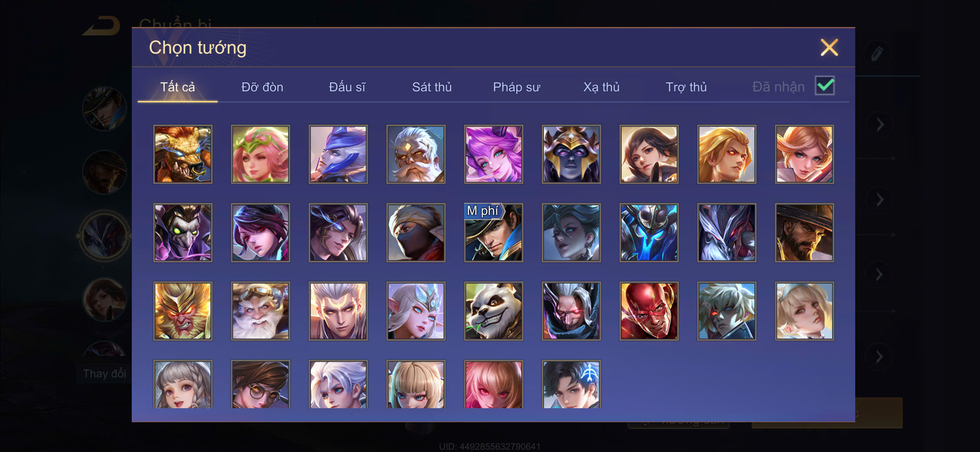Select the glasses-wearing brown-haired hero

point(260,384)
